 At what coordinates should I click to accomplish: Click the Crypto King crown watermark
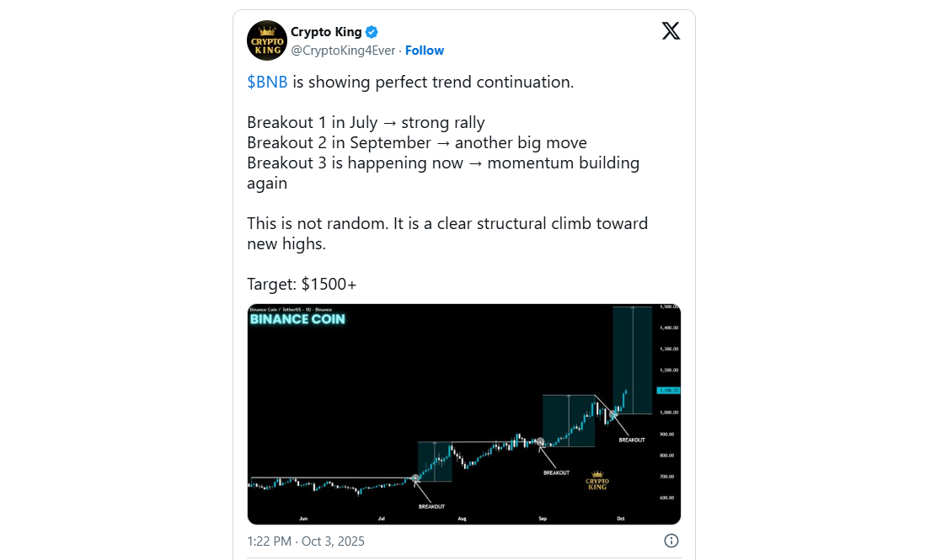(597, 480)
